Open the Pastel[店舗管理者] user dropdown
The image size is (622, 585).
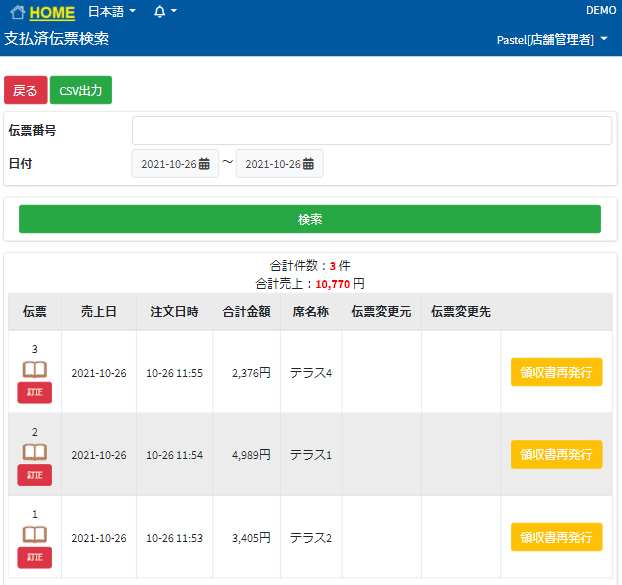click(552, 40)
